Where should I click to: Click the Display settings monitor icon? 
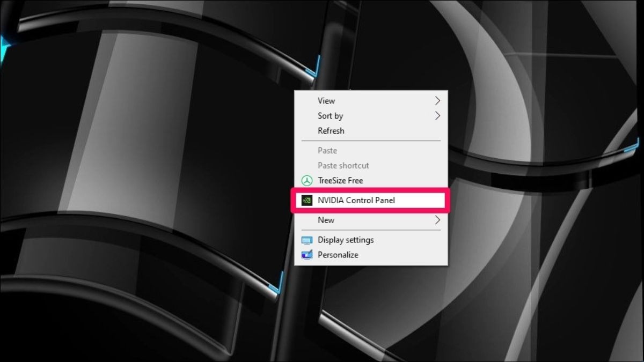[x=307, y=240]
